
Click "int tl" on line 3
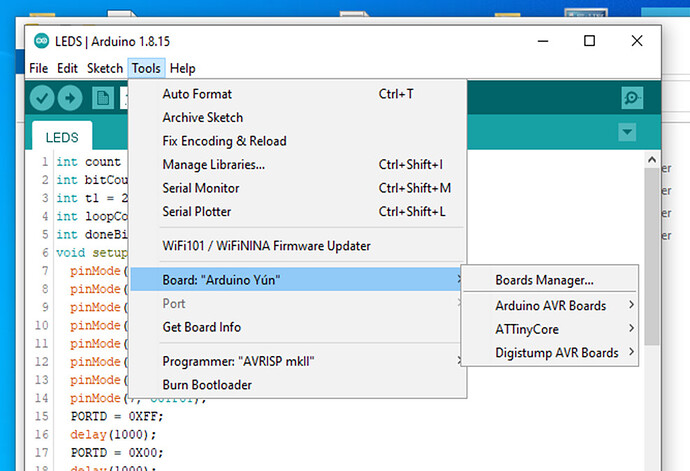tap(77, 198)
